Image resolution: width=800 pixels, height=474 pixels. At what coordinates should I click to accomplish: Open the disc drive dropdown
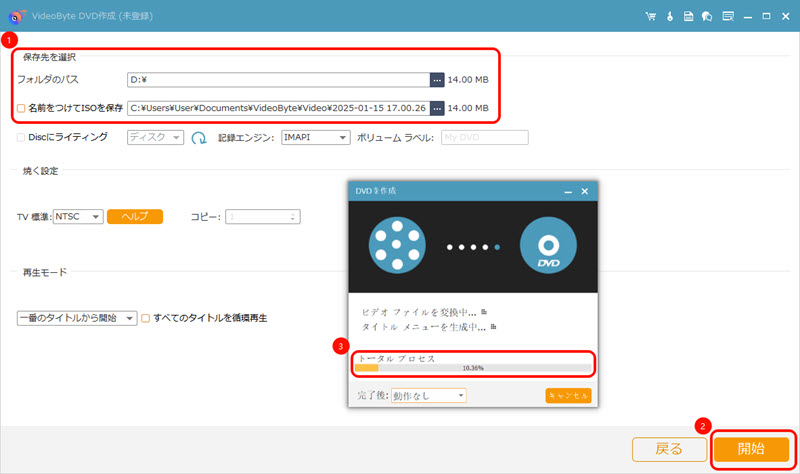155,137
